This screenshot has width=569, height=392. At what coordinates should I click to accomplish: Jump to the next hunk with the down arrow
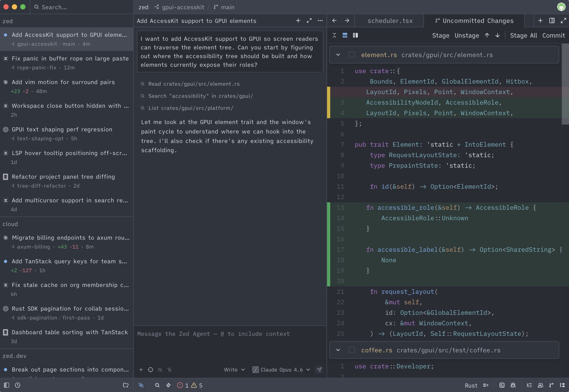click(498, 35)
